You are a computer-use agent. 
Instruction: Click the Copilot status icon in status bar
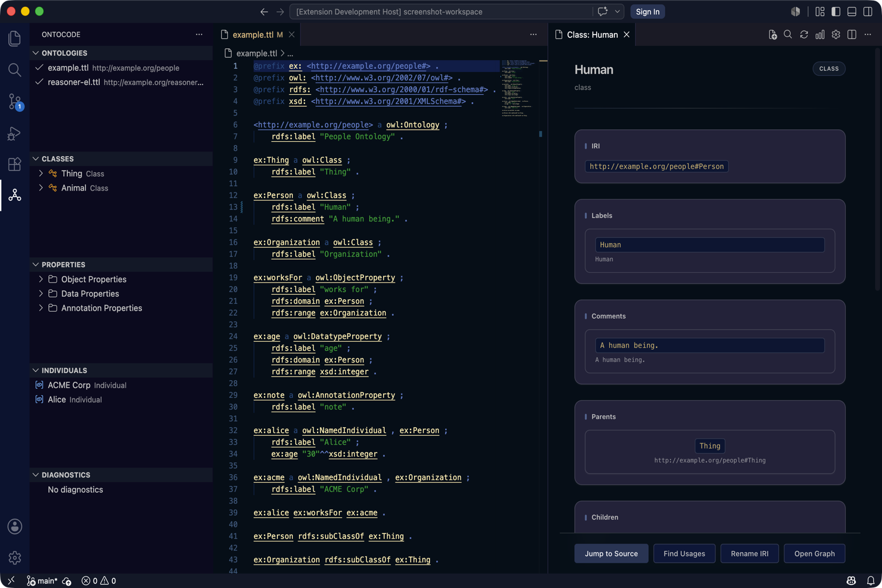[852, 581]
